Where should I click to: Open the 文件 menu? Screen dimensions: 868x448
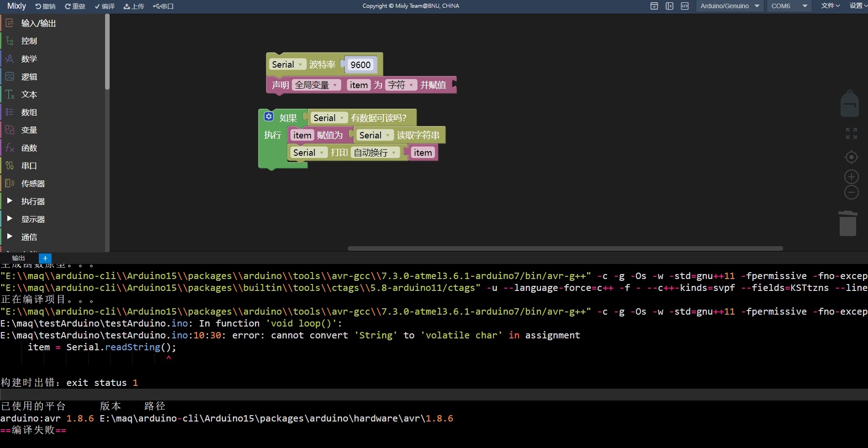[x=830, y=6]
